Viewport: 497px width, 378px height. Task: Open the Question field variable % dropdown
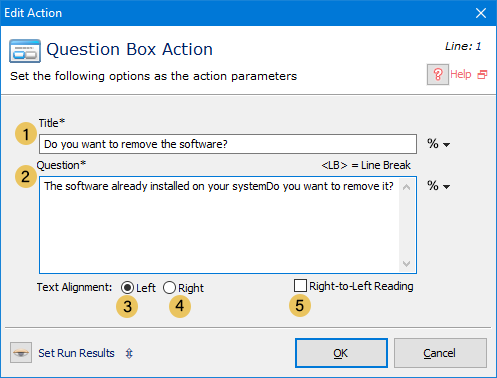(x=438, y=186)
